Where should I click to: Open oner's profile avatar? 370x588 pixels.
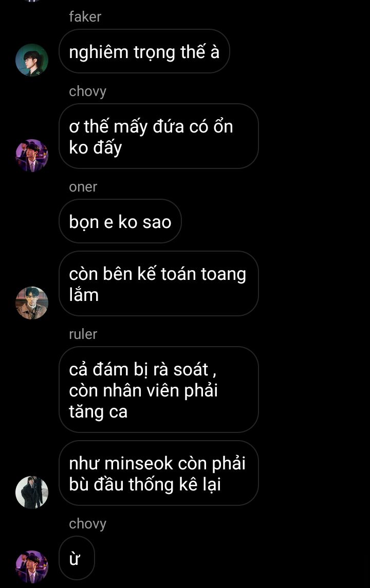[x=32, y=303]
